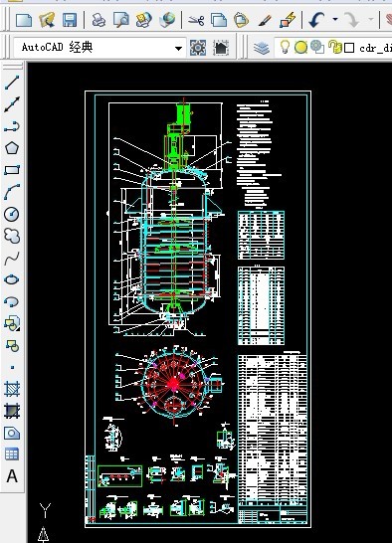Undo last action arrow
This screenshot has width=392, height=543.
[316, 20]
